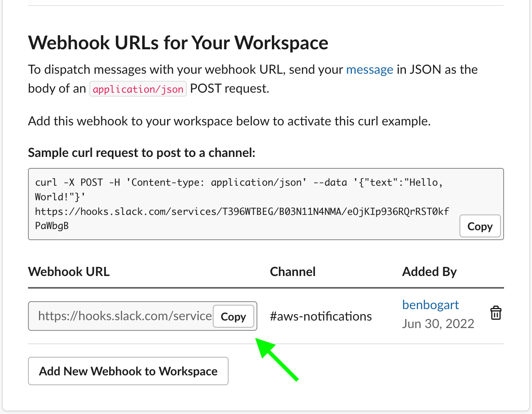Open benbogart's profile link
Image resolution: width=532 pixels, height=414 pixels.
[430, 305]
